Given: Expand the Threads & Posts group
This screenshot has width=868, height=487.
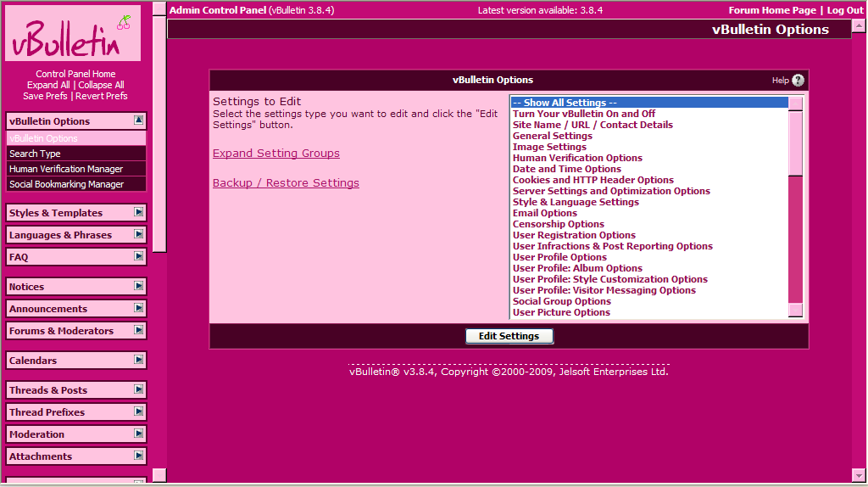Looking at the screenshot, I should pos(138,389).
